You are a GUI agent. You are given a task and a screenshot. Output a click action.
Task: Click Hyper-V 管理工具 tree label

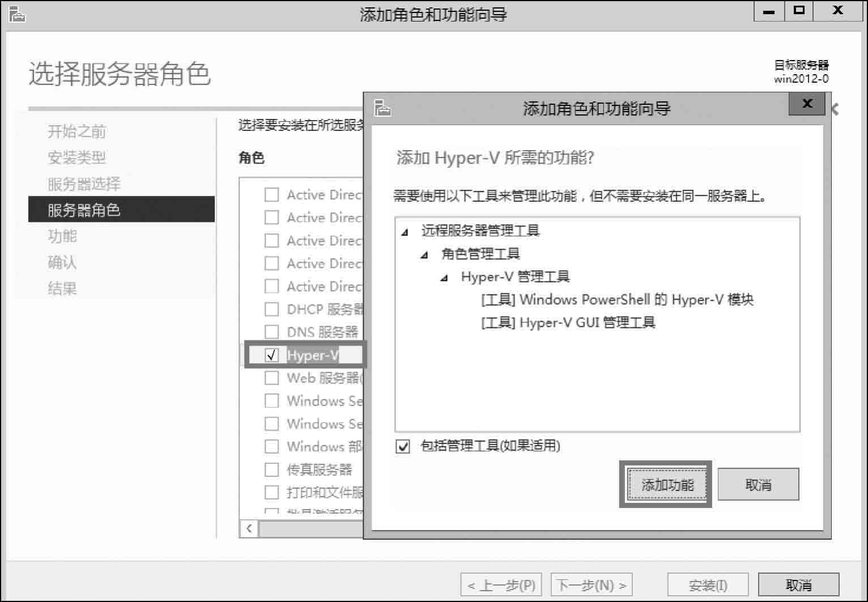[515, 276]
